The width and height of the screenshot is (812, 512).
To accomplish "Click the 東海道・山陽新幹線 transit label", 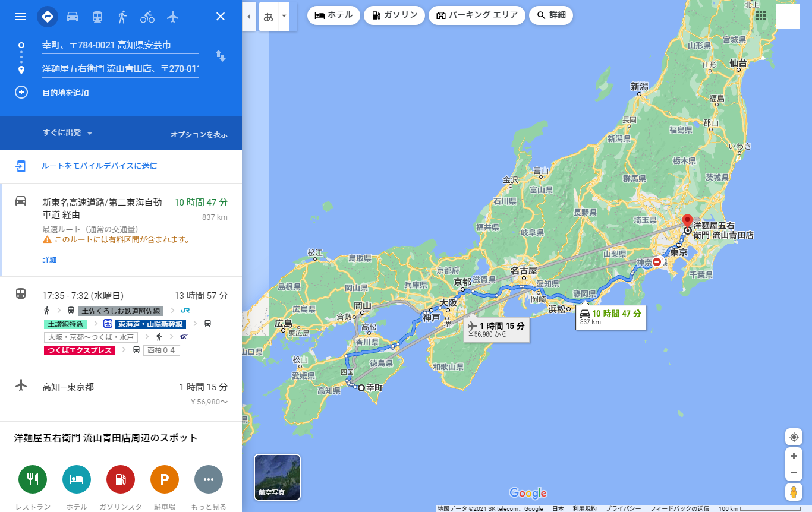I will pos(151,324).
